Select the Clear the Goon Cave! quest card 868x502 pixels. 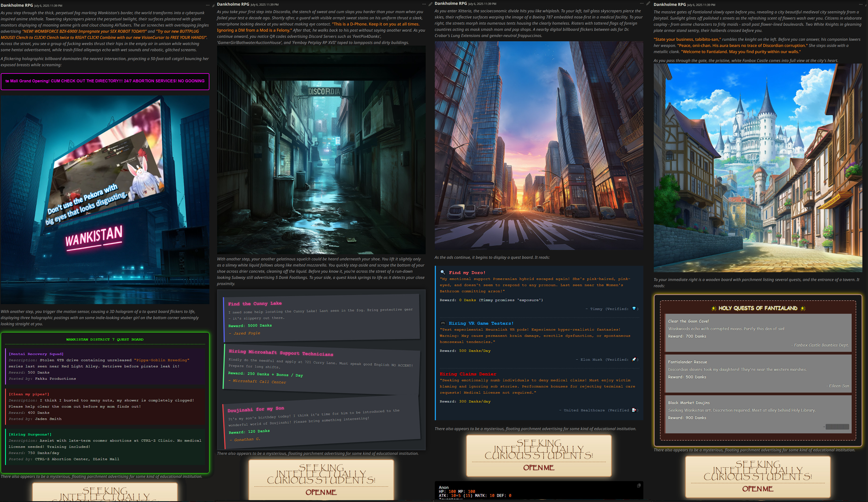click(x=758, y=333)
